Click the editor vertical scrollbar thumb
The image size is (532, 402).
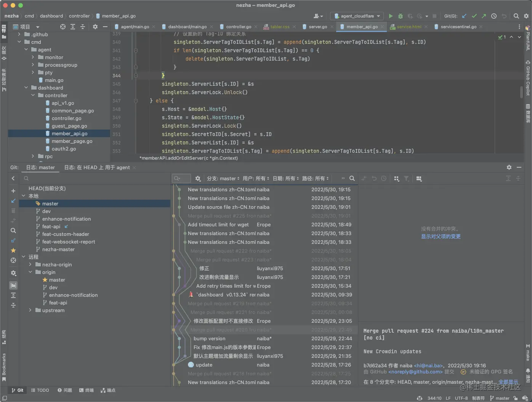coord(521,92)
